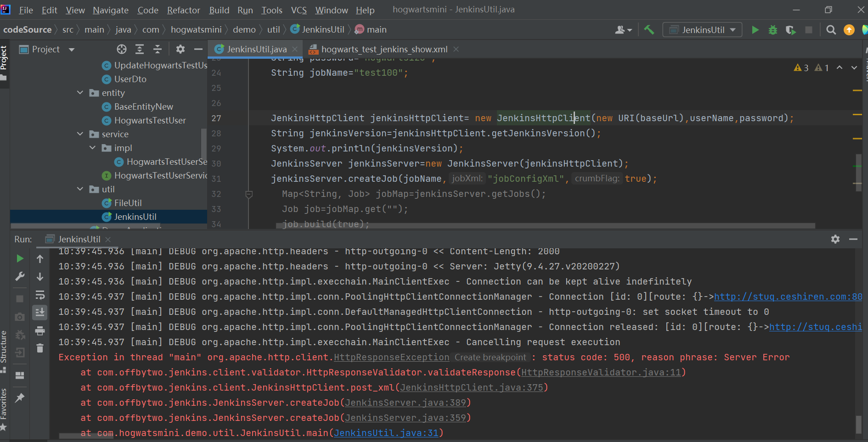Screen dimensions: 868x442
Task: Click the layout icon in Run panel
Action: (20, 375)
